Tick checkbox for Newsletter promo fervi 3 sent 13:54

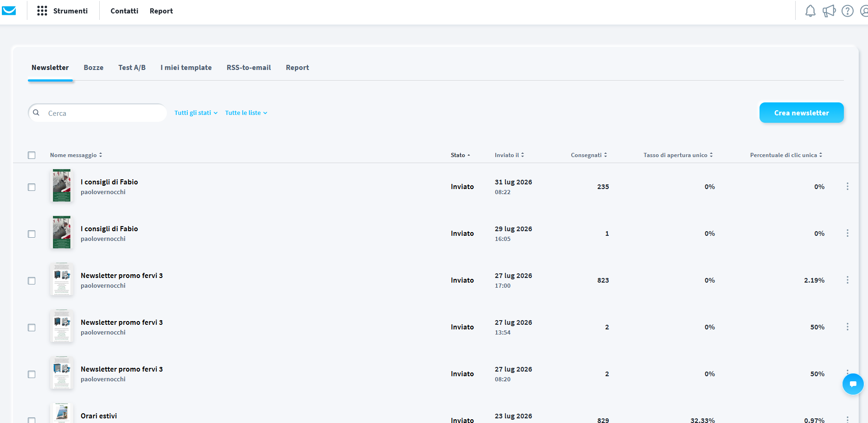[x=32, y=328]
